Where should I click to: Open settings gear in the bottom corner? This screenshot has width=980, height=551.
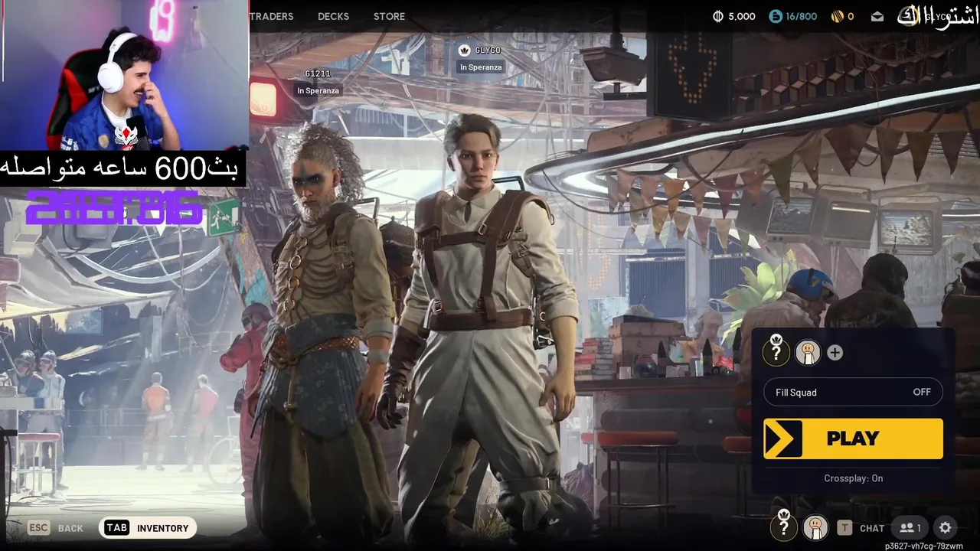click(945, 528)
